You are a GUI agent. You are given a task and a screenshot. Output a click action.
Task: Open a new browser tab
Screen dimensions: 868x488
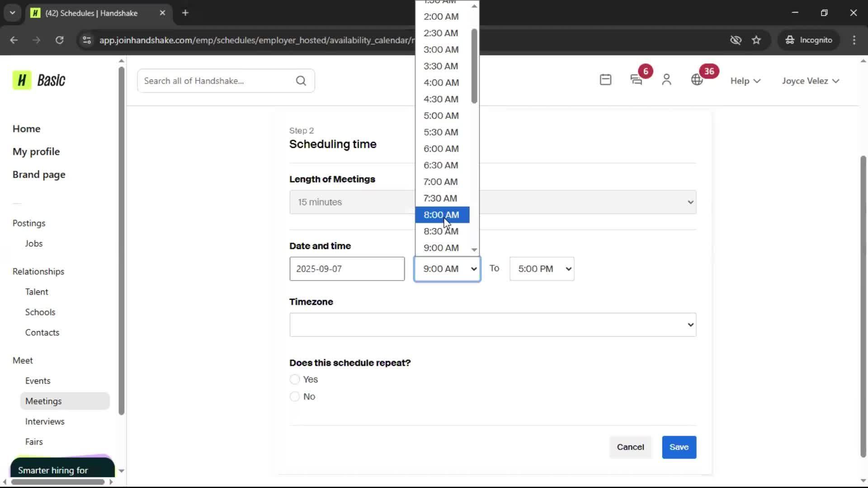point(185,13)
